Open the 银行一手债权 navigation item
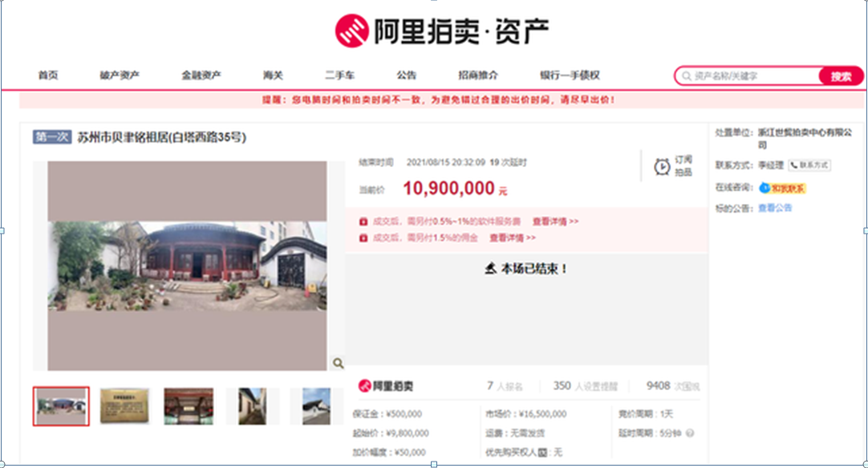The width and height of the screenshot is (868, 468). click(570, 75)
